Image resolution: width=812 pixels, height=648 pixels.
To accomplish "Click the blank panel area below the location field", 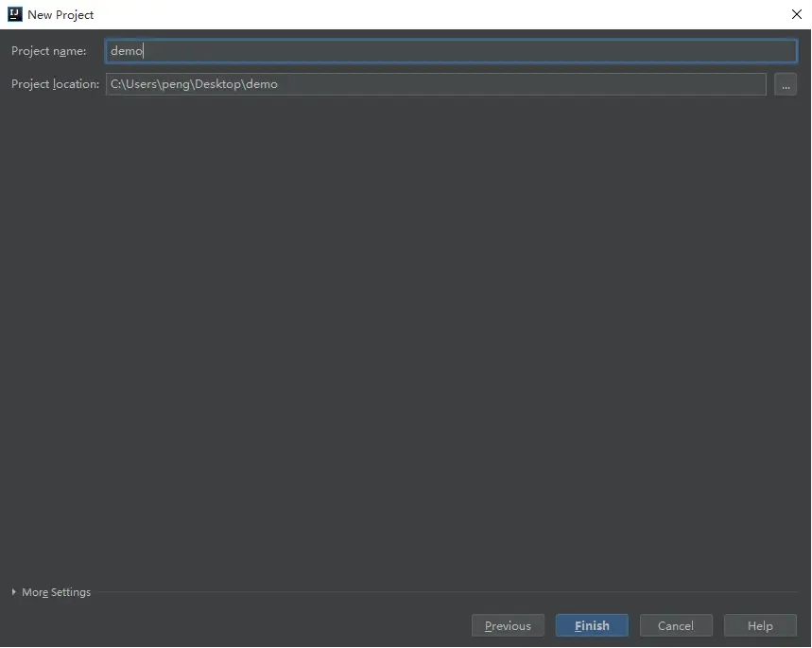I will point(406,331).
